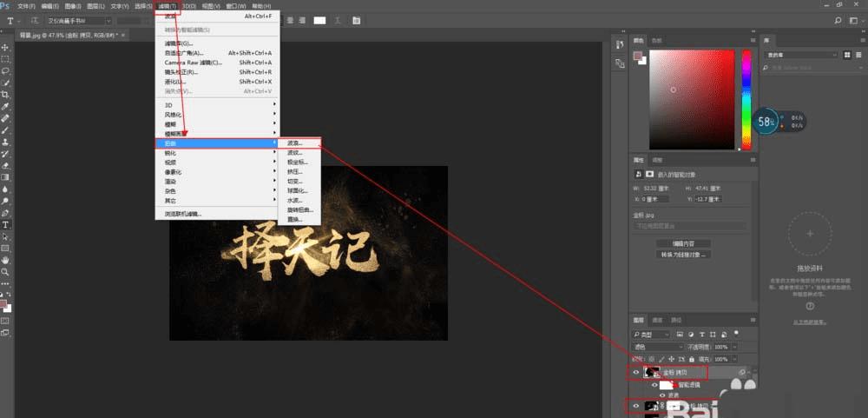Open the History panel icon

pyautogui.click(x=620, y=44)
